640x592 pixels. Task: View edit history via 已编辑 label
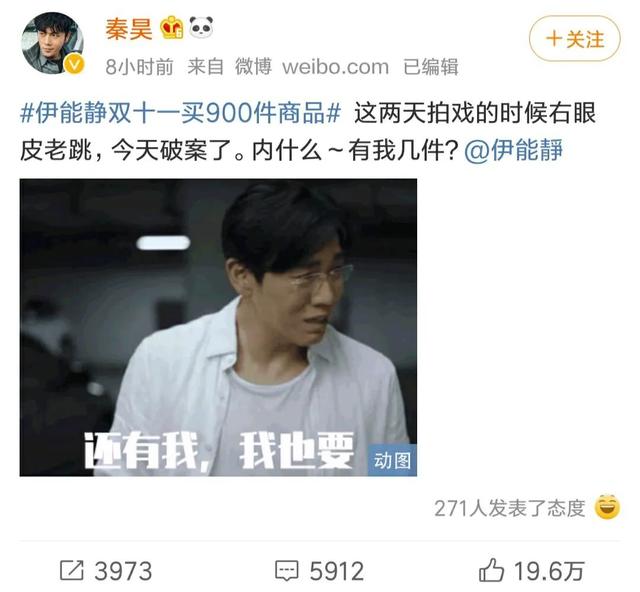431,67
